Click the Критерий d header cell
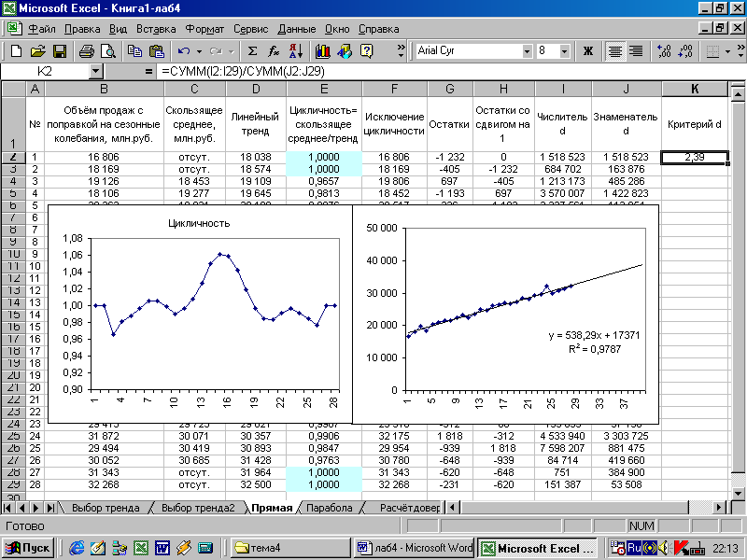The height and width of the screenshot is (560, 747). pos(695,124)
